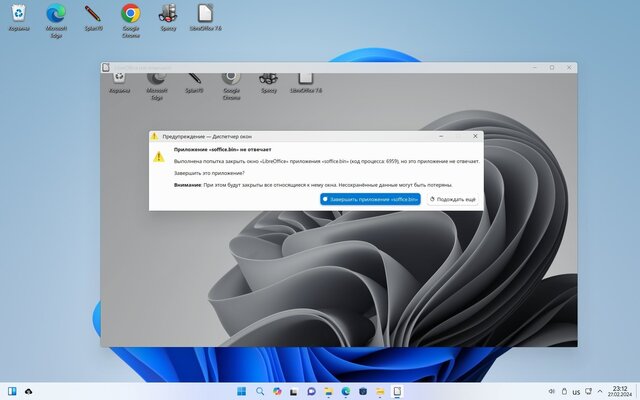This screenshot has width=640, height=400.
Task: Close the frozen LibreOffice window
Action: click(x=569, y=67)
